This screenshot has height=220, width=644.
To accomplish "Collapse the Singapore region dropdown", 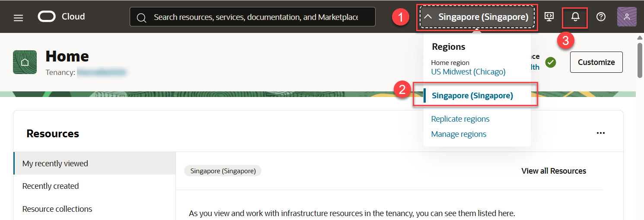I will click(x=478, y=17).
